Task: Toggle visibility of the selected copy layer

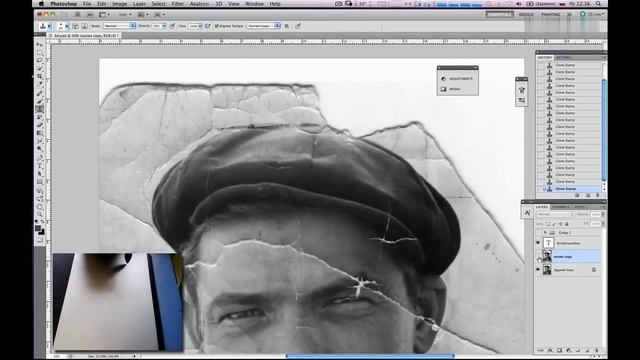Action: 538,256
